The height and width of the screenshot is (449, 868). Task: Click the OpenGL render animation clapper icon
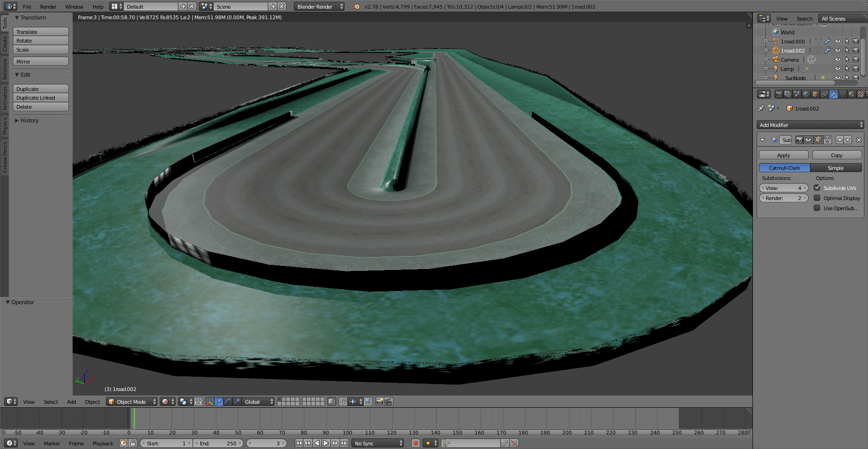click(388, 401)
